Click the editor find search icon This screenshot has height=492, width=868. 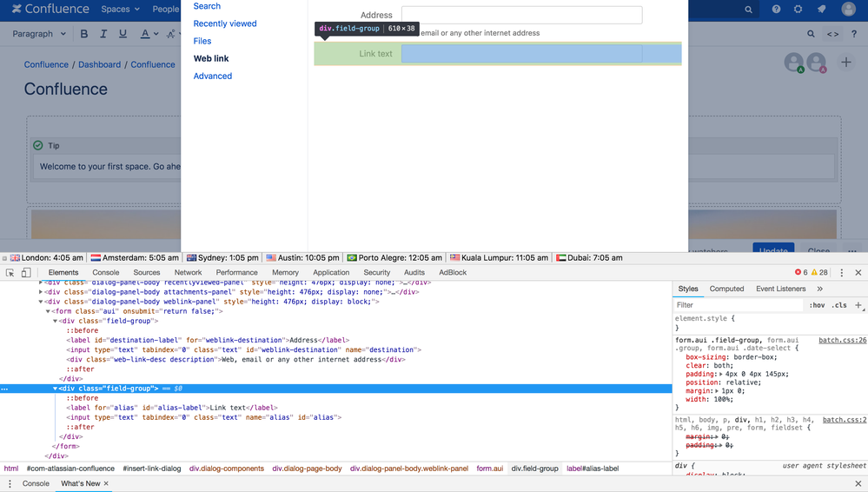(811, 34)
